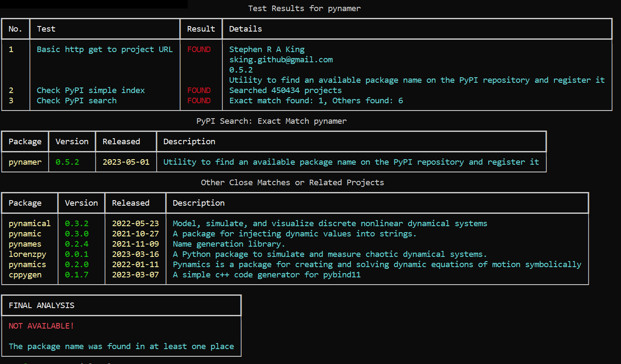Select the pynamic package name
The image size is (621, 364).
[x=25, y=234]
